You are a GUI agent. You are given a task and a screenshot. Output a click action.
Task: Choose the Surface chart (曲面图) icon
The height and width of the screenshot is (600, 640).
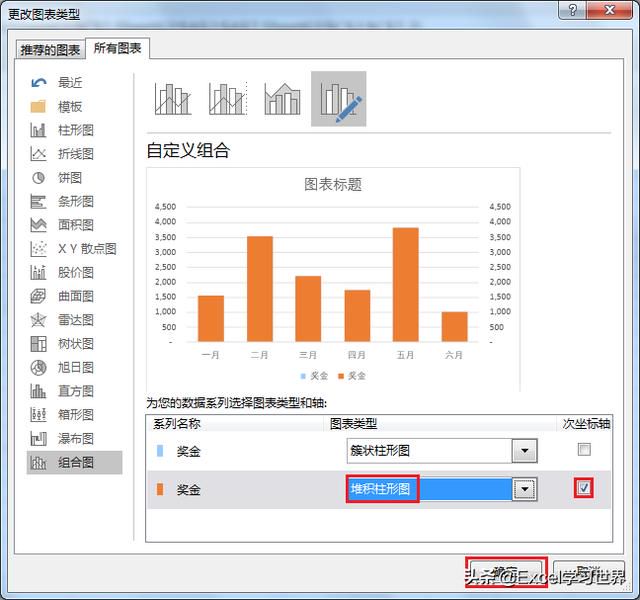pos(38,296)
